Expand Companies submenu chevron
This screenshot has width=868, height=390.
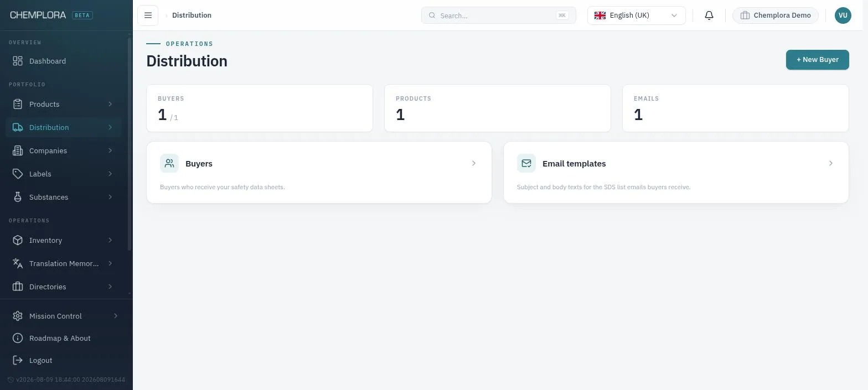tap(110, 150)
